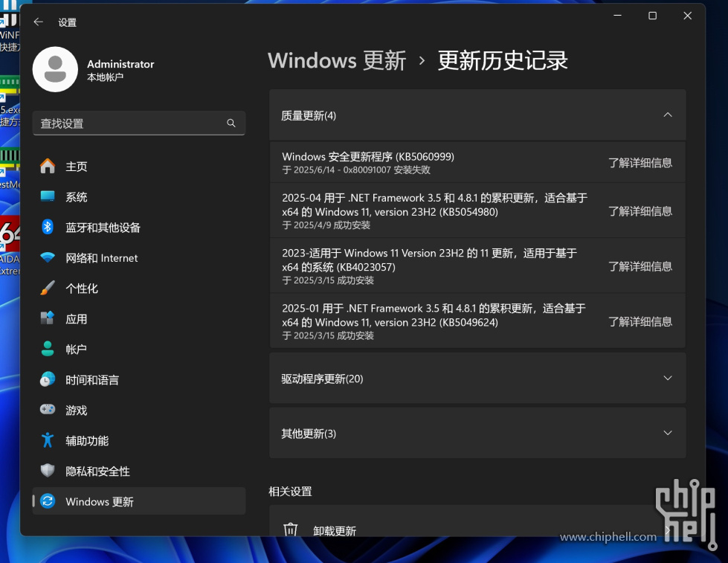The width and height of the screenshot is (728, 563).
Task: Open 隐私和安全性 settings page
Action: (x=139, y=471)
